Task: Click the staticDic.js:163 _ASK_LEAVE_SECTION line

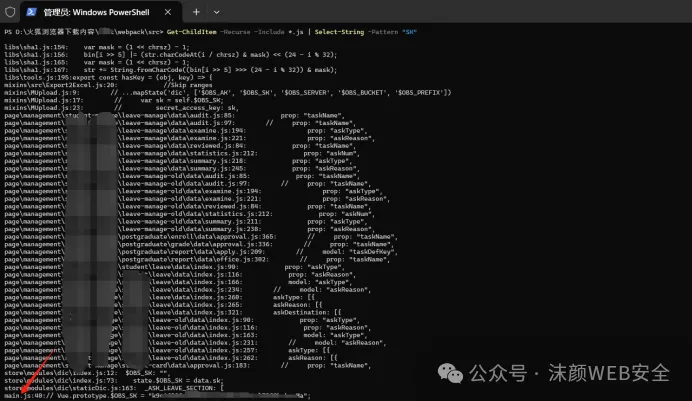Action: coord(114,388)
